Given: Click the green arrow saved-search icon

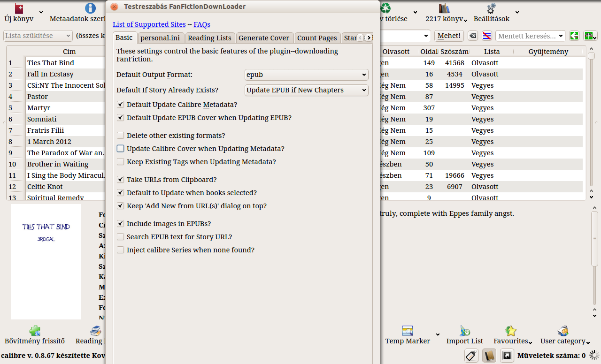Looking at the screenshot, I should pos(574,36).
